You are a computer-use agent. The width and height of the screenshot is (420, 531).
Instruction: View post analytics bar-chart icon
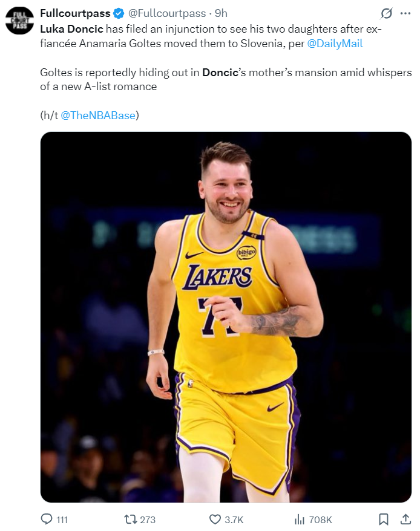click(299, 520)
